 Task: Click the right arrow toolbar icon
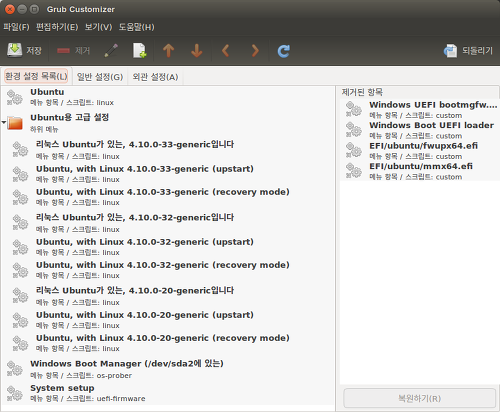coord(255,51)
